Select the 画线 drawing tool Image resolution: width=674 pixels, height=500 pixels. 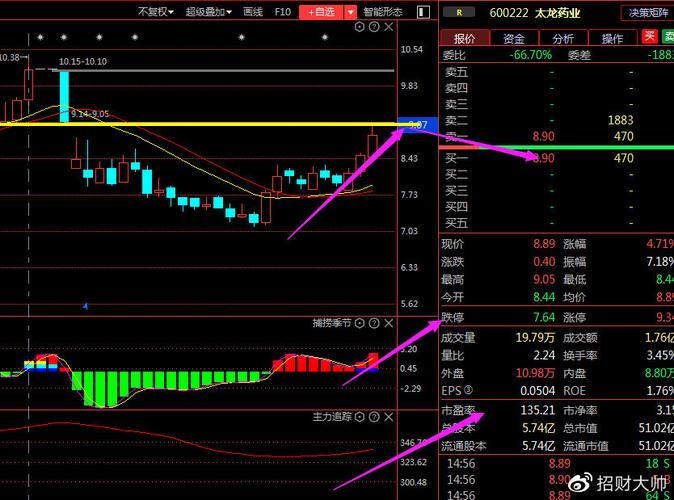coord(253,12)
